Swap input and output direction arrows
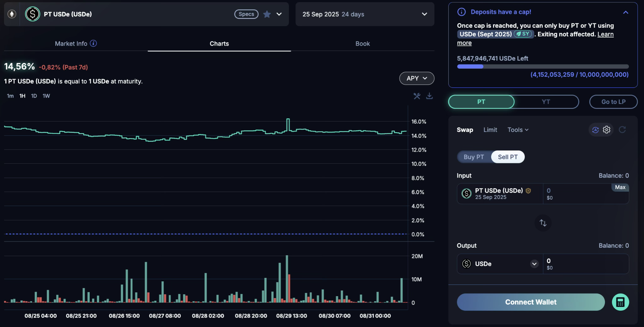 [x=543, y=223]
